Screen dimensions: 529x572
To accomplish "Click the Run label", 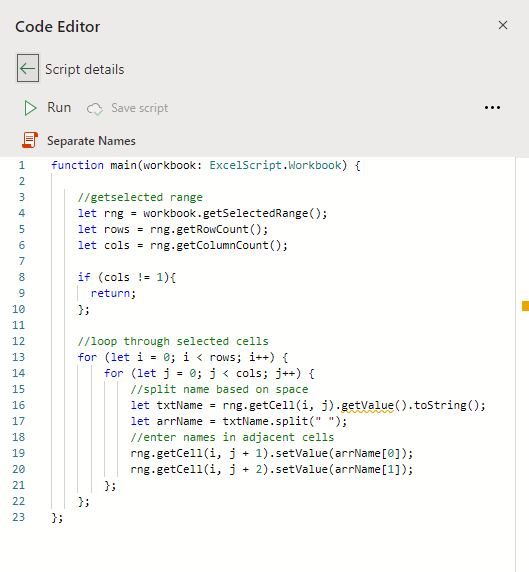I will tap(59, 108).
